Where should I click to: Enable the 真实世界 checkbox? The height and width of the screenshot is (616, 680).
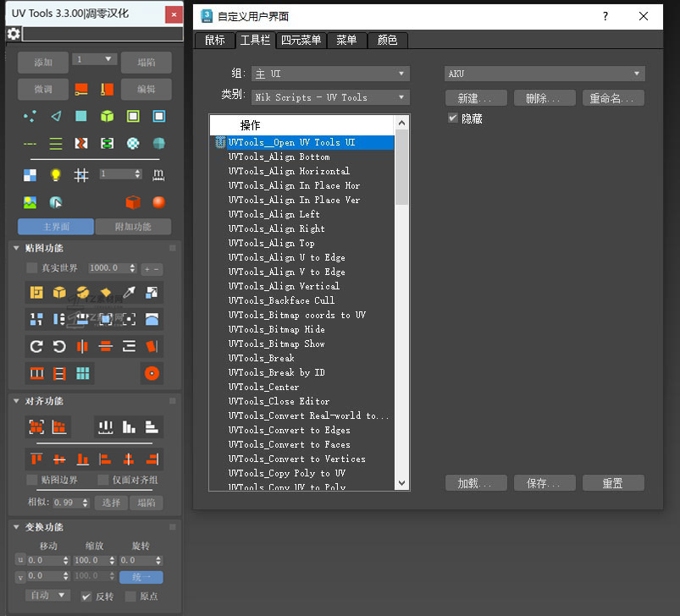tap(32, 268)
